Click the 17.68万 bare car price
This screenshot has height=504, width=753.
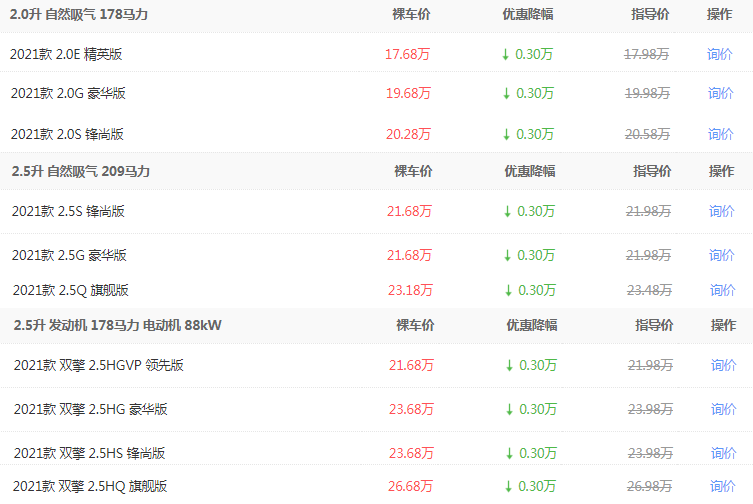[407, 54]
